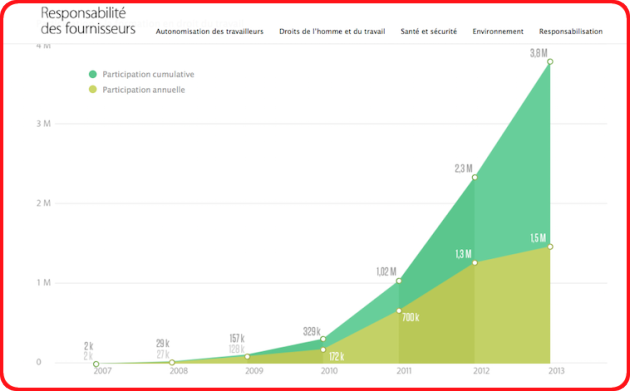The width and height of the screenshot is (630, 391).
Task: Click the 2008 x-axis label
Action: (x=178, y=371)
